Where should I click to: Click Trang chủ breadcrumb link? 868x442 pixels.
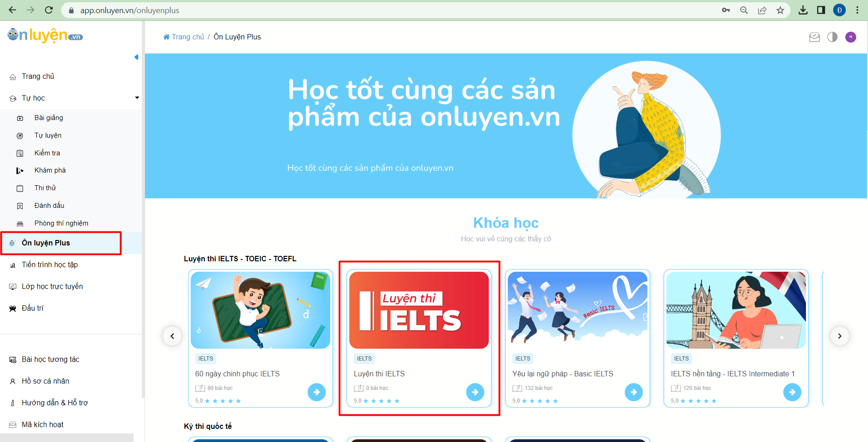coord(183,37)
